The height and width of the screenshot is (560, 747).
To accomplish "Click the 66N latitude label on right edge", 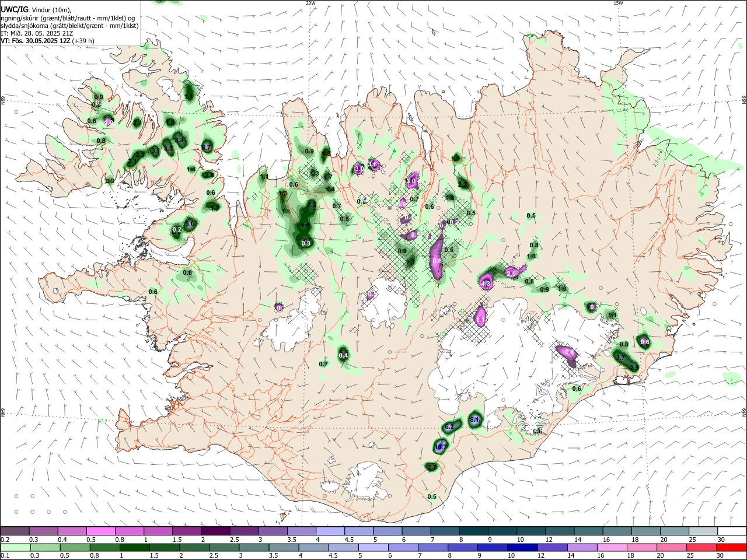I will point(744,100).
